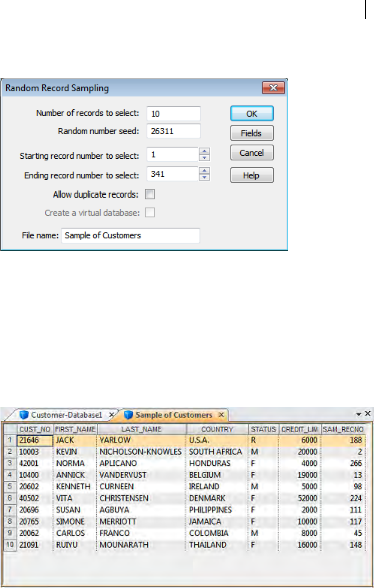Close the database window pane
374x588 pixels.
tap(368, 413)
